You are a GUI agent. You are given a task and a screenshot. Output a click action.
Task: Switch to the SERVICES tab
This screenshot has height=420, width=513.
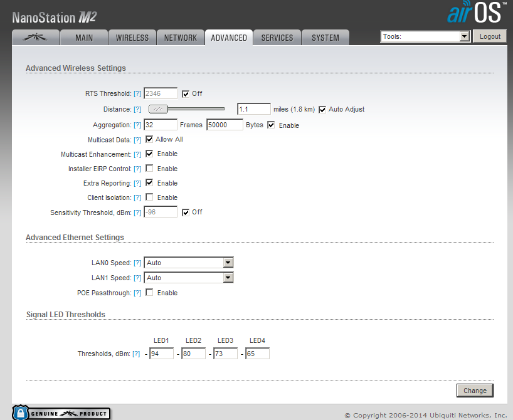click(x=277, y=38)
